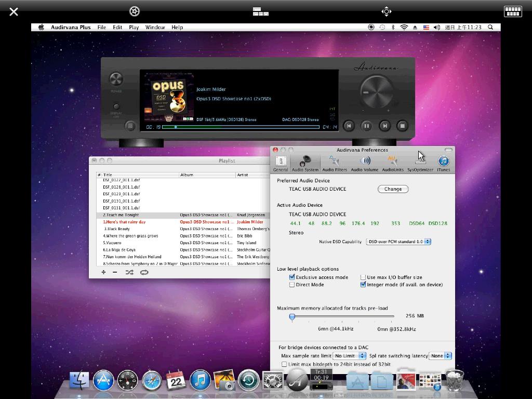Switch to the SysOptimizer tab
The height and width of the screenshot is (399, 532).
(420, 164)
